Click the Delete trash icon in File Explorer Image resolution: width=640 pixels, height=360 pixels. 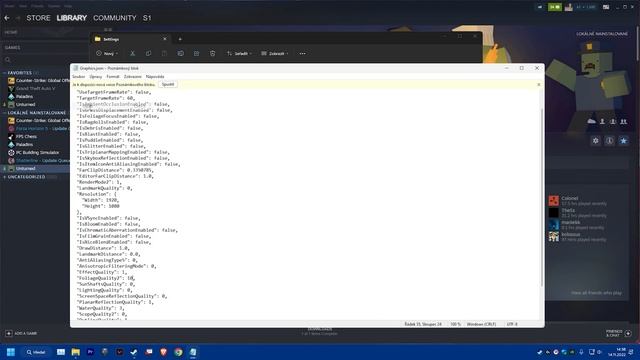point(212,53)
